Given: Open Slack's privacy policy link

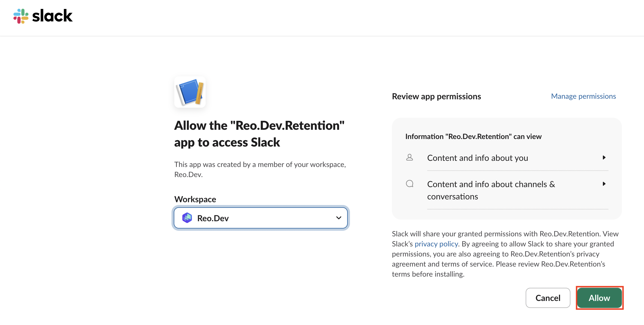Looking at the screenshot, I should [436, 244].
